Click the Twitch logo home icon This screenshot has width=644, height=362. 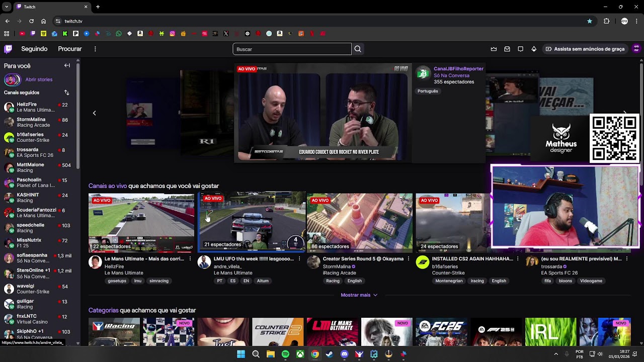8,49
